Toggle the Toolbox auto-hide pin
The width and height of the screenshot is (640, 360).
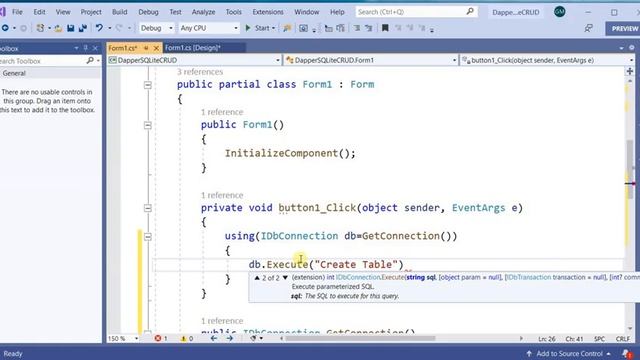tap(86, 48)
